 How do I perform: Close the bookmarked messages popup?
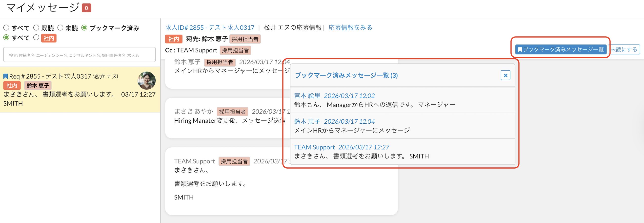(x=505, y=75)
